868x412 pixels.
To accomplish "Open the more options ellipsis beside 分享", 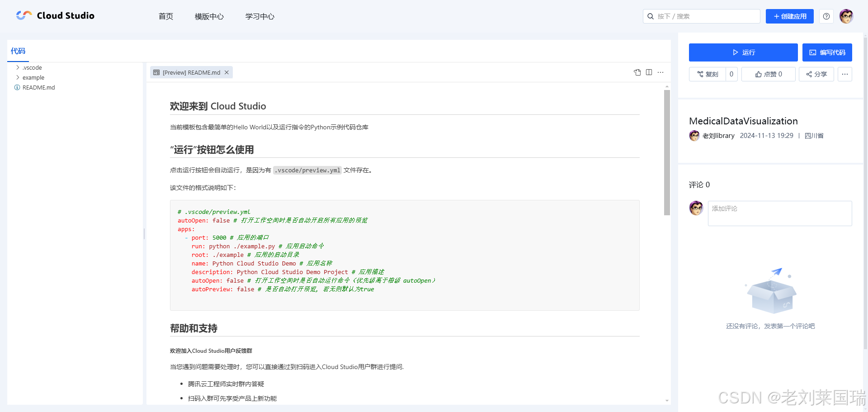I will (x=845, y=74).
